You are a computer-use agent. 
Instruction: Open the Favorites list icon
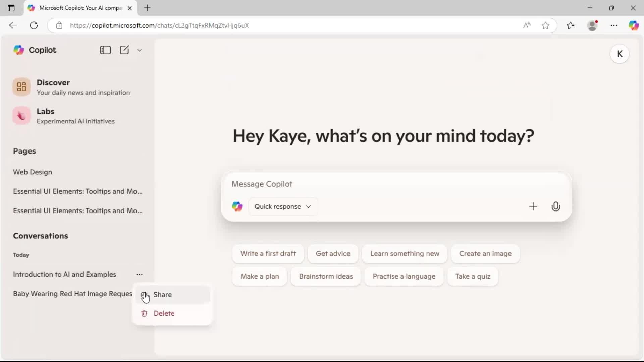click(x=571, y=25)
